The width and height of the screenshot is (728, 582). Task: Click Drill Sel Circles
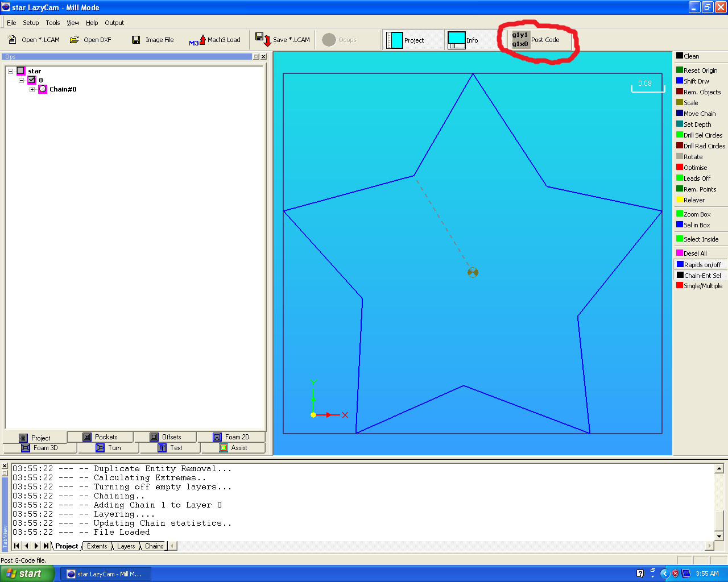click(x=699, y=135)
